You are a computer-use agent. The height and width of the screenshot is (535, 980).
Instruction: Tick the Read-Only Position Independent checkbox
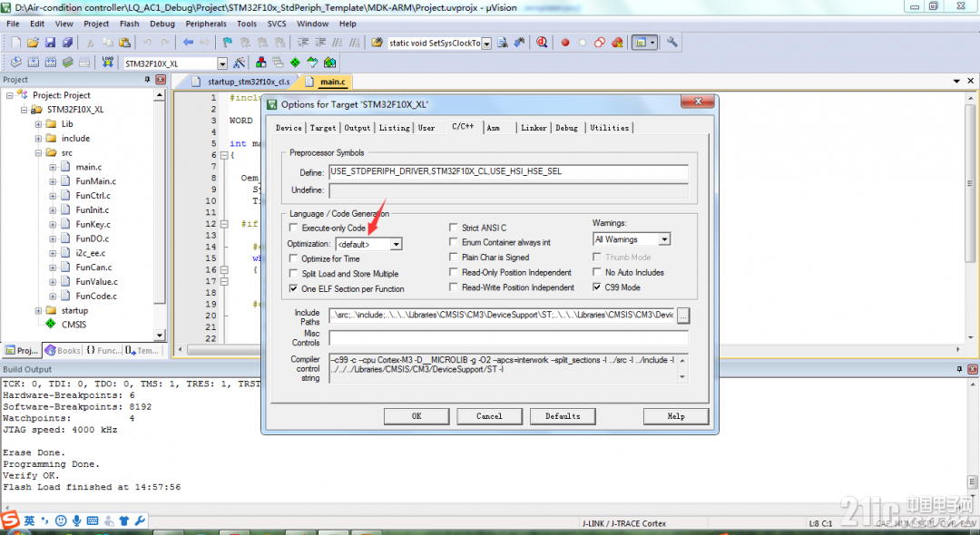coord(453,272)
